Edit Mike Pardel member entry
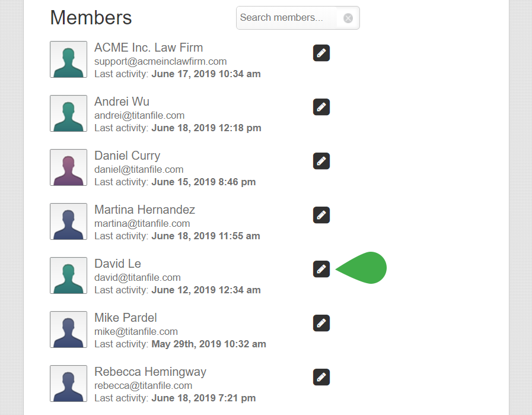 (x=321, y=323)
